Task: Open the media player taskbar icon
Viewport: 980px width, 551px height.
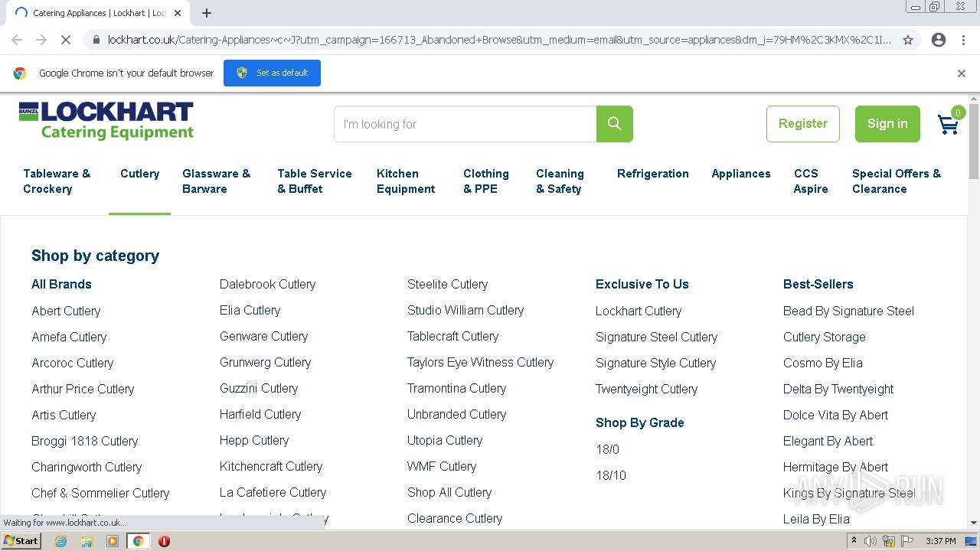Action: pos(113,541)
